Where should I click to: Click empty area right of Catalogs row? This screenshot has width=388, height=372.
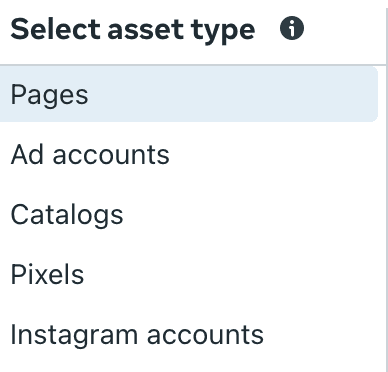[x=250, y=214]
